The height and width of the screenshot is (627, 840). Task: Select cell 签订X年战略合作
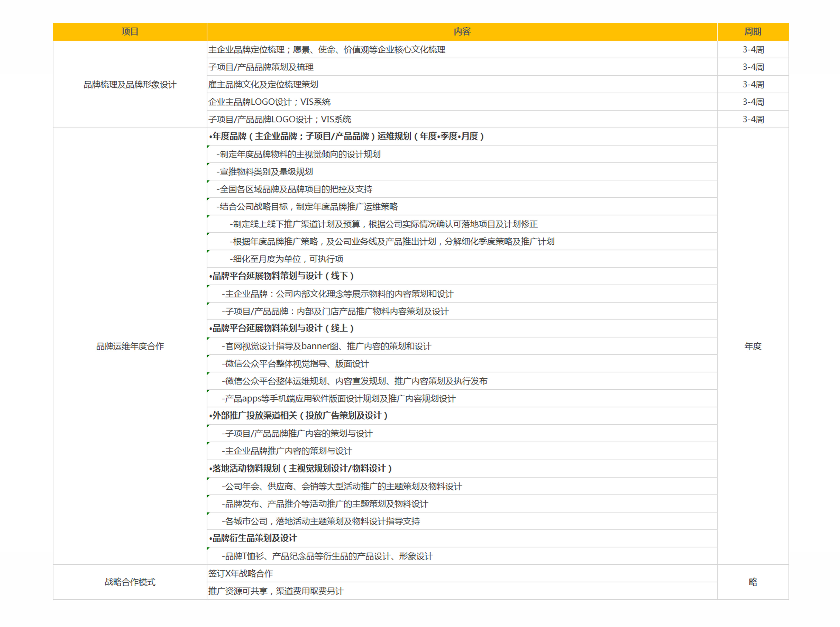[462, 573]
